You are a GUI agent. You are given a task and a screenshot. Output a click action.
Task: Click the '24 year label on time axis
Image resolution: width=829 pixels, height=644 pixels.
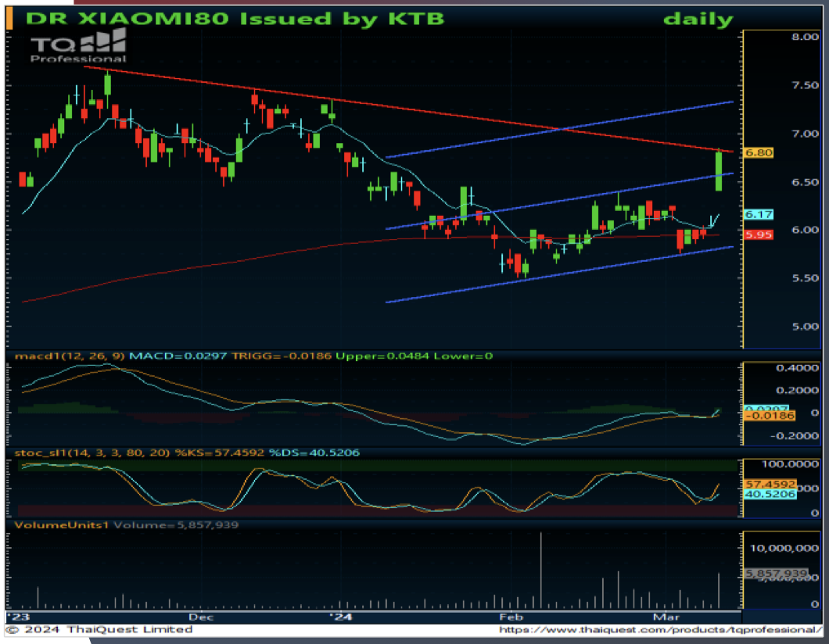point(341,617)
